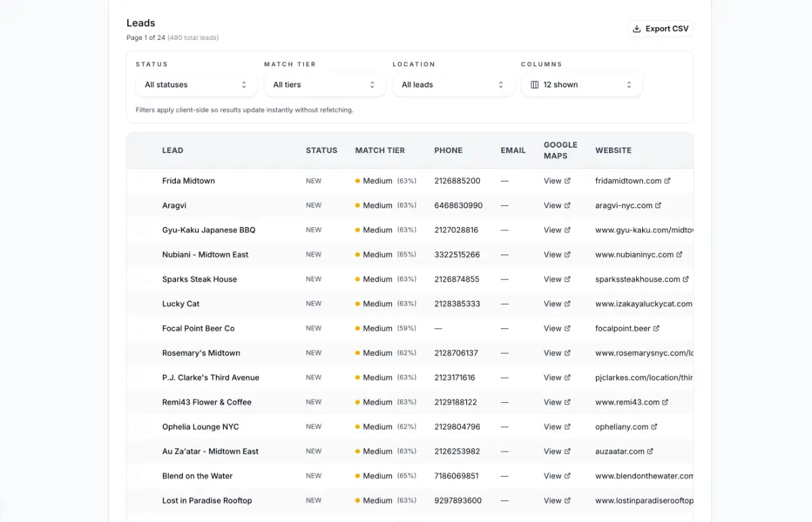Click the Google Maps View icon for Sparks Steak House
Image resolution: width=812 pixels, height=522 pixels.
567,279
